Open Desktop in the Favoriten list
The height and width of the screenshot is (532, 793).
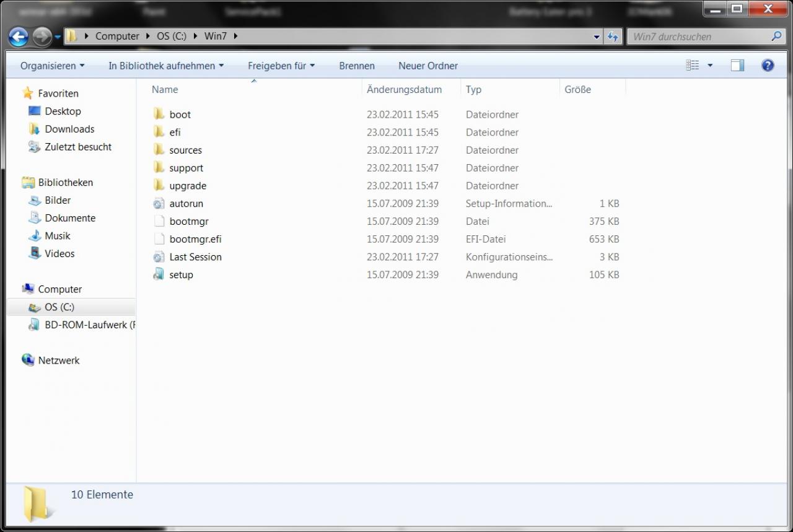point(63,111)
